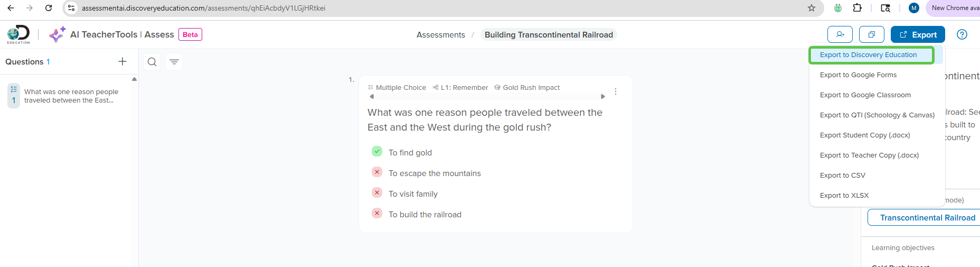This screenshot has width=980, height=267.
Task: Open the question's three-dot options menu
Action: [x=616, y=91]
